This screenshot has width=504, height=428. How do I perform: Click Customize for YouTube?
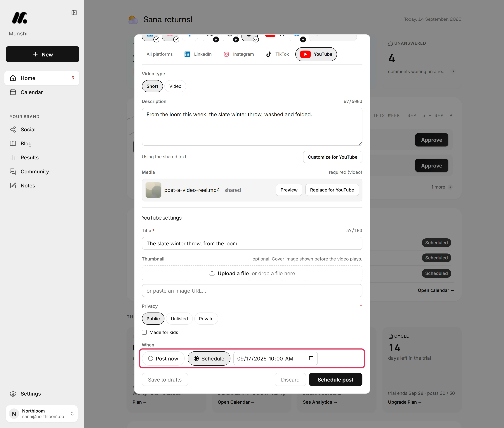pyautogui.click(x=333, y=157)
